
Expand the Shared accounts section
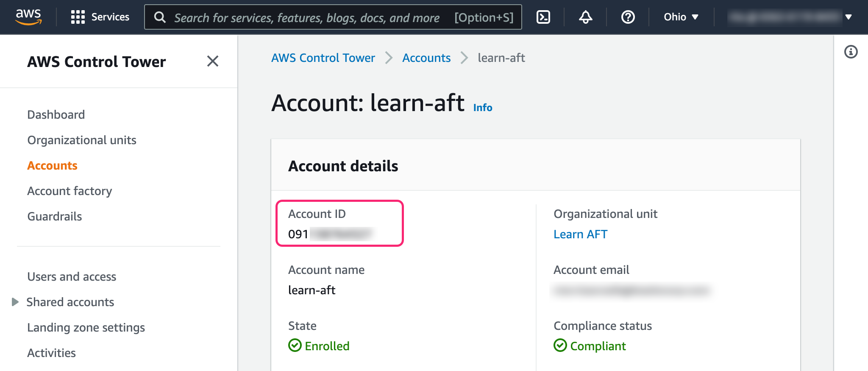(x=15, y=302)
